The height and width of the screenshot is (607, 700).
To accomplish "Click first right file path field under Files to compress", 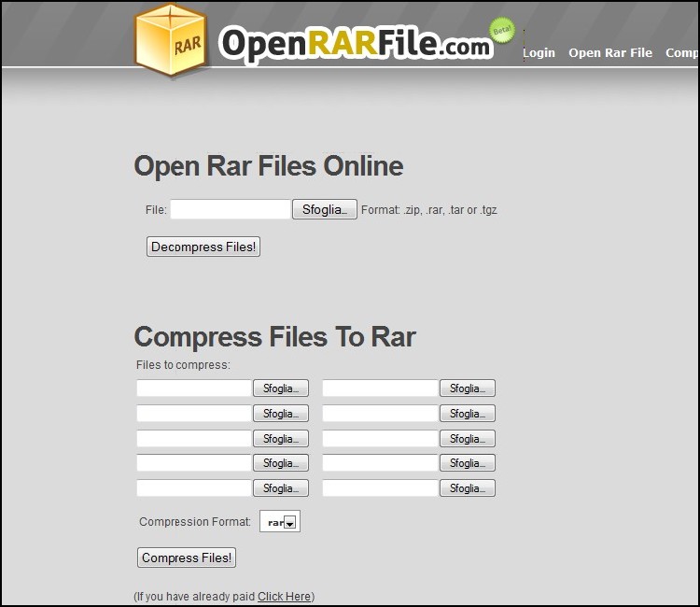I will (380, 388).
